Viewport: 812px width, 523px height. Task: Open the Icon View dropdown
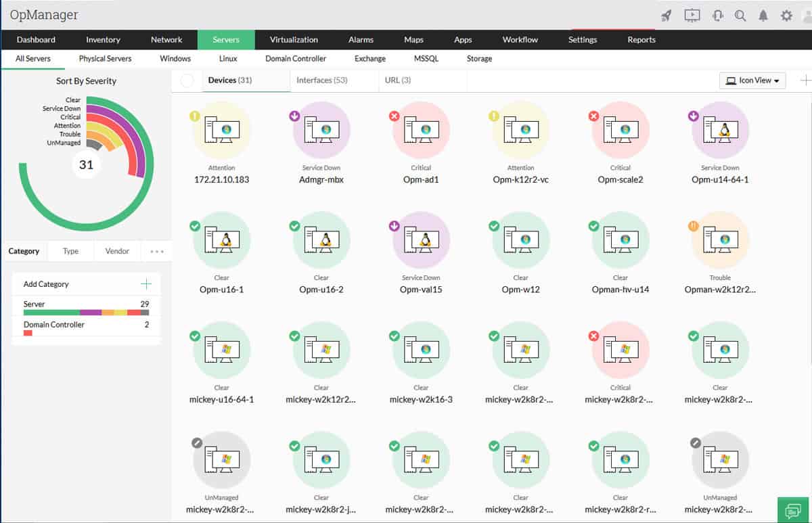click(752, 81)
